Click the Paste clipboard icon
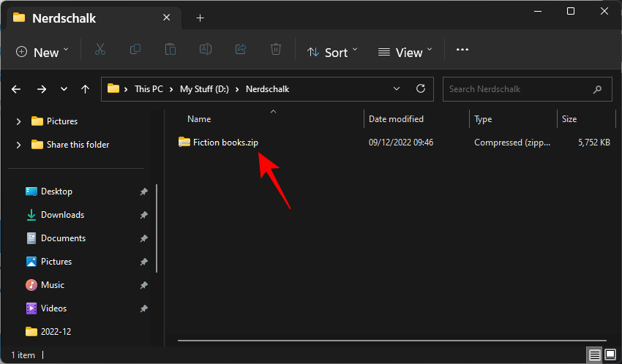Image resolution: width=622 pixels, height=364 pixels. 171,50
